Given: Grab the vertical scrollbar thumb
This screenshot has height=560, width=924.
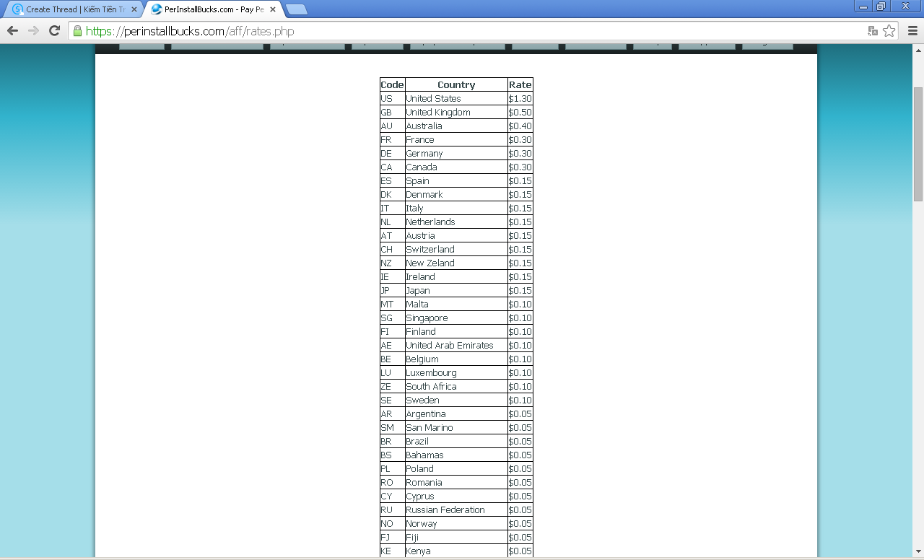Looking at the screenshot, I should (918, 144).
